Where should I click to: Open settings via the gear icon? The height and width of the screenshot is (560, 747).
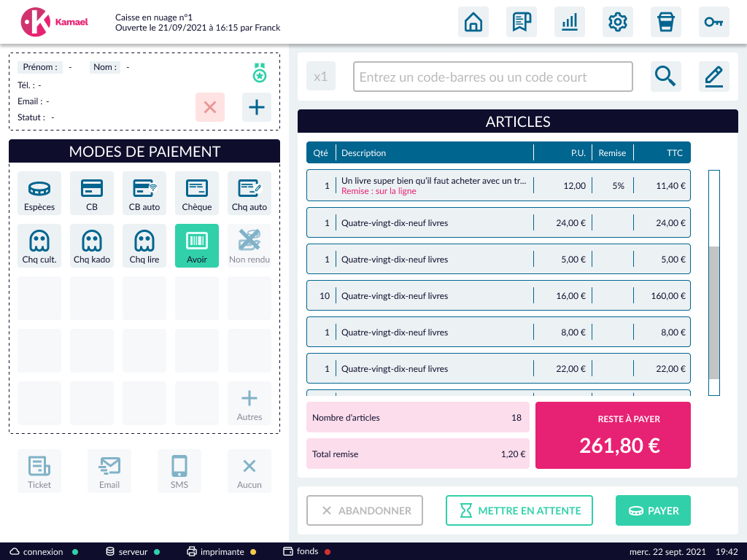(618, 22)
